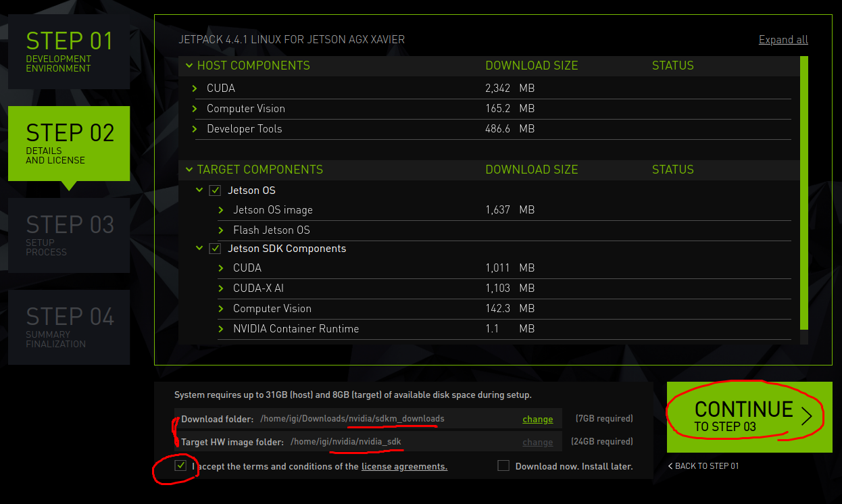
Task: Click the disk space requirement notice
Action: click(353, 395)
